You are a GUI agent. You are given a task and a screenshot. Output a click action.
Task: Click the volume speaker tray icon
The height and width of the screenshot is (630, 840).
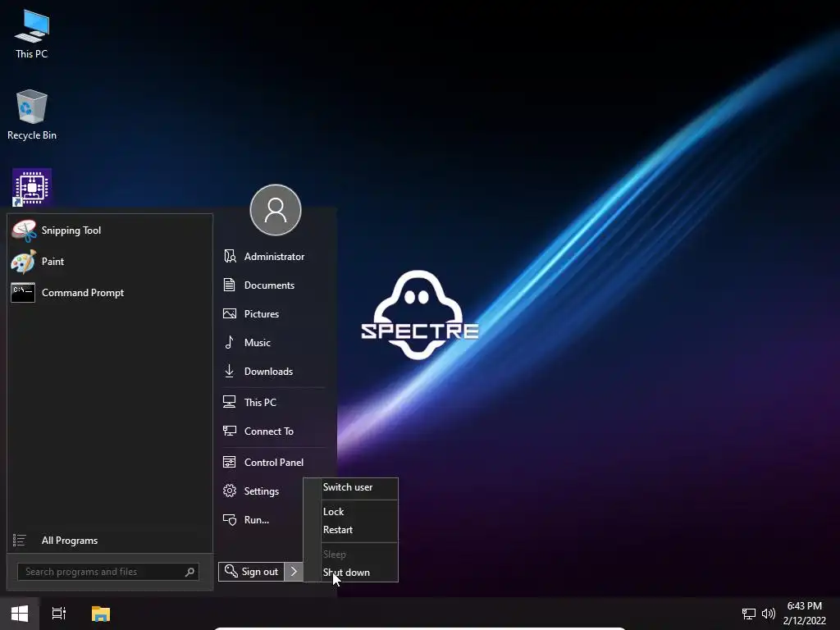pos(768,614)
